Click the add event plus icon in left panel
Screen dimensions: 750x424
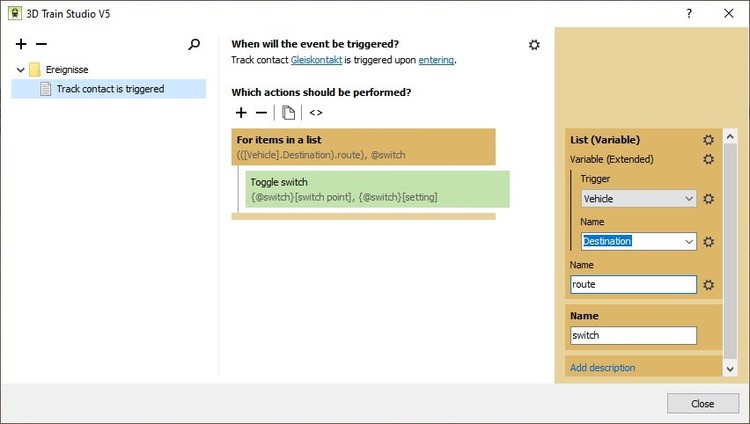click(21, 44)
